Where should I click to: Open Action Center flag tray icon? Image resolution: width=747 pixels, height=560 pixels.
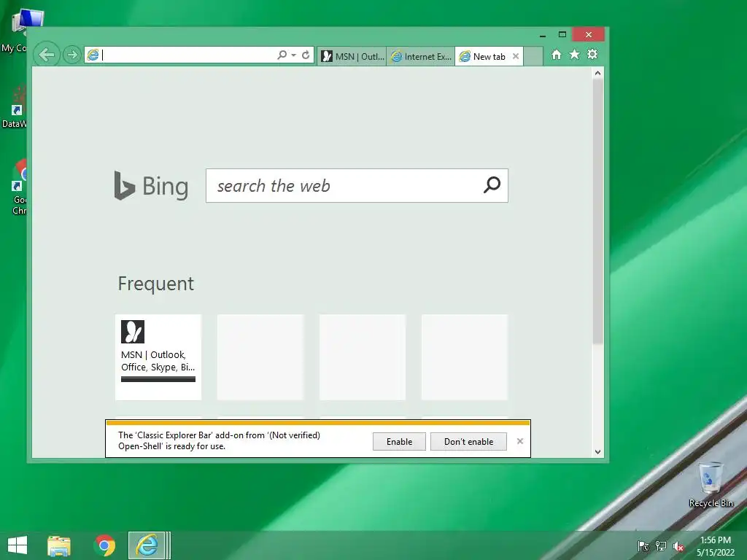coord(643,546)
